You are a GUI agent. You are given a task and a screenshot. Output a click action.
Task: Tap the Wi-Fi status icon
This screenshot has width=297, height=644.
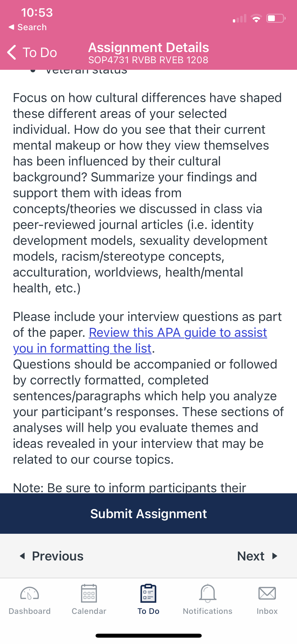coord(256,18)
